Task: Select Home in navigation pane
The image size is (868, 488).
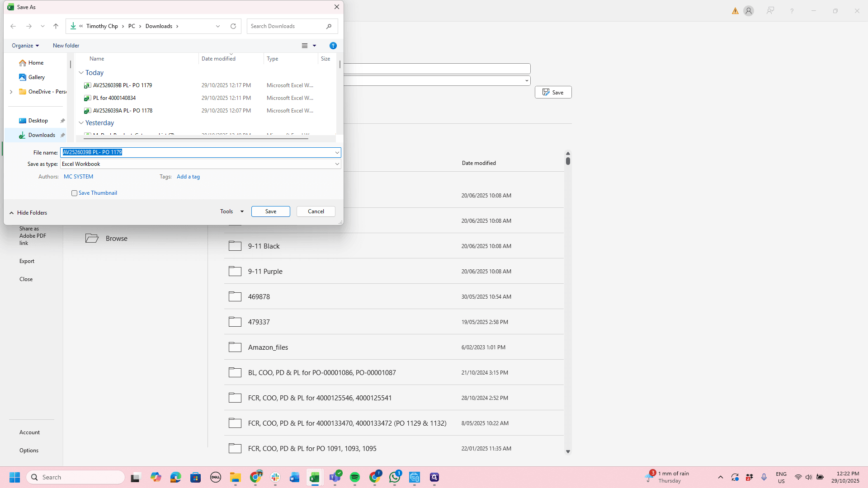Action: tap(36, 63)
